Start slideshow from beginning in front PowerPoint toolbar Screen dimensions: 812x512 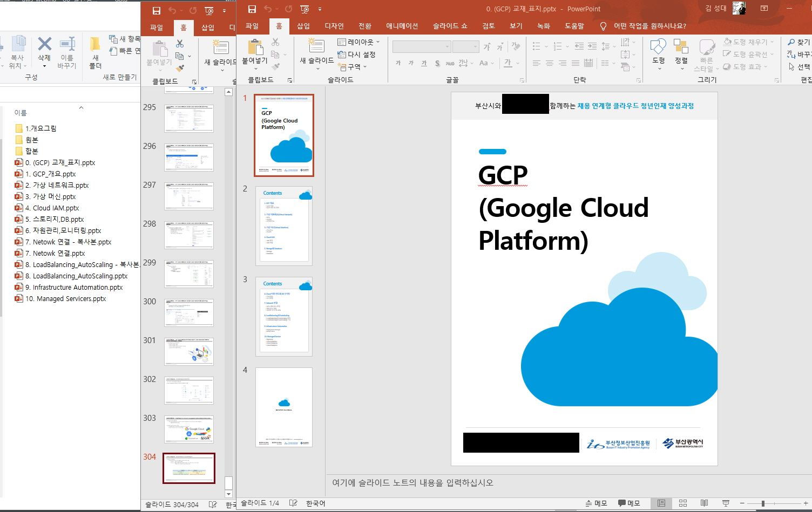305,9
